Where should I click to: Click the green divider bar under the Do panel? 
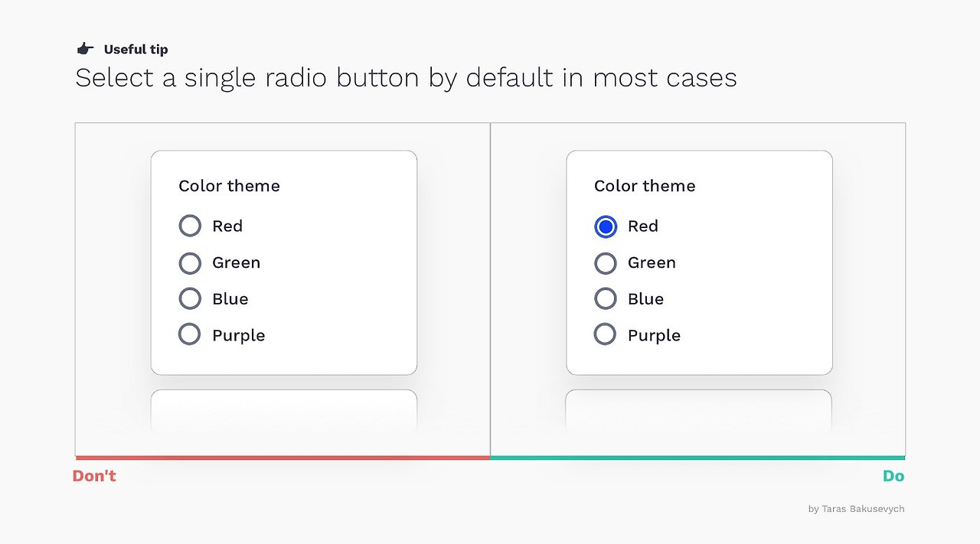coord(697,455)
